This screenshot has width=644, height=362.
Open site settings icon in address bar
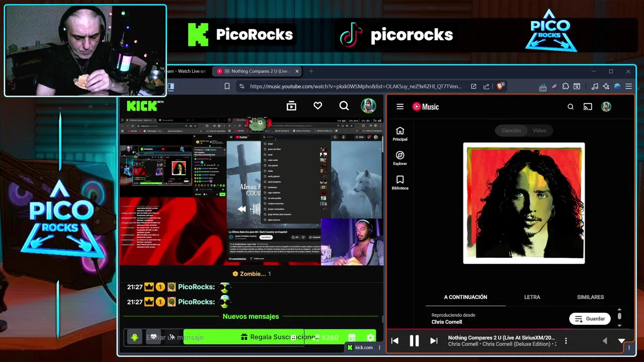[242, 86]
